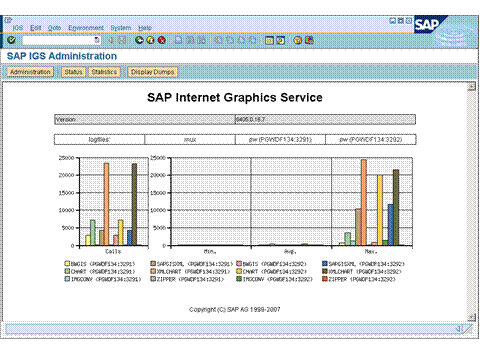This screenshot has height=360, width=480.
Task: Click the yellow Exit icon
Action: 151,40
